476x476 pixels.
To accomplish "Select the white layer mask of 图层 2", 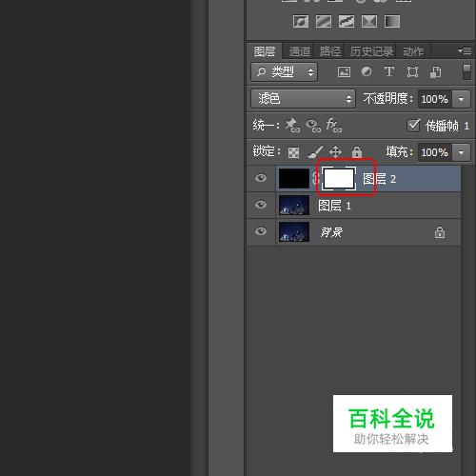I will (x=339, y=179).
